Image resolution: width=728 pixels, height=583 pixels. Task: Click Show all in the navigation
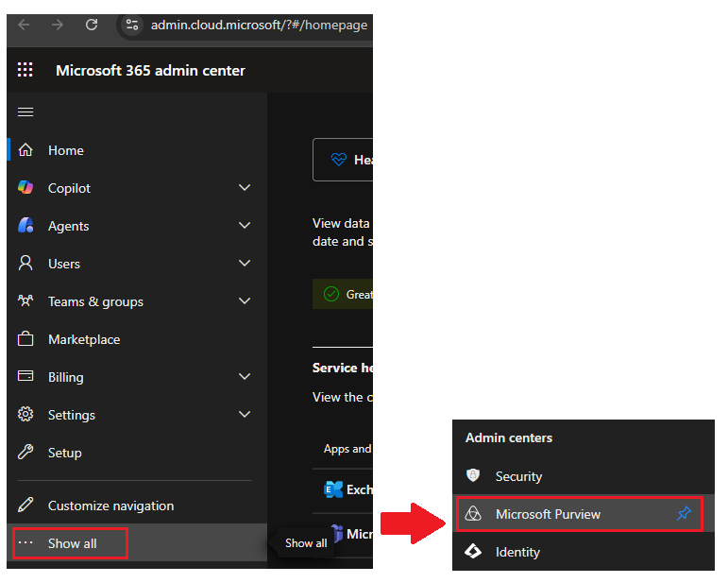[73, 543]
